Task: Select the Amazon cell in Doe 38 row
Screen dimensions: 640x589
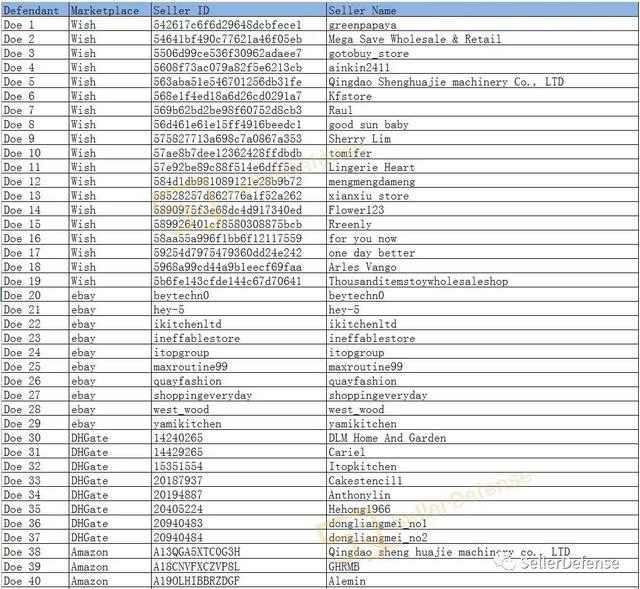Action: (x=110, y=552)
